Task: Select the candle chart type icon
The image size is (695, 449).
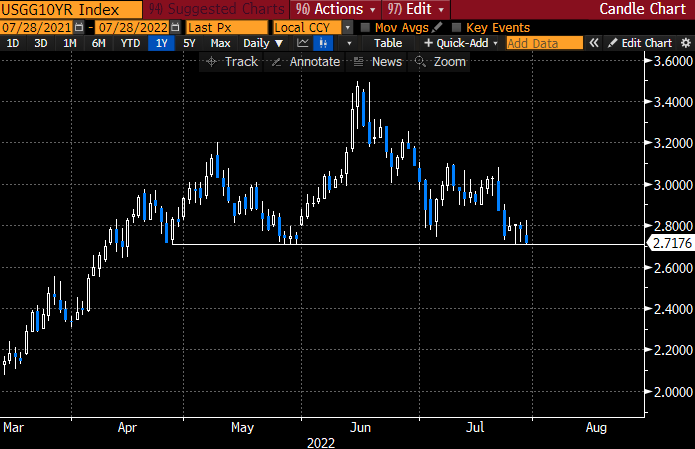Action: (323, 43)
